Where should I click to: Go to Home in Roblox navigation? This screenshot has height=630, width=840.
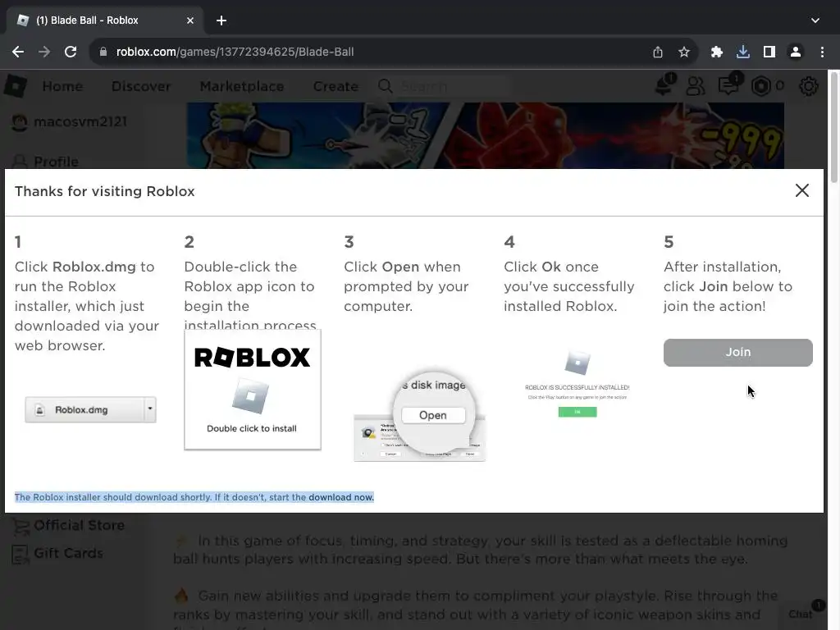pyautogui.click(x=62, y=86)
